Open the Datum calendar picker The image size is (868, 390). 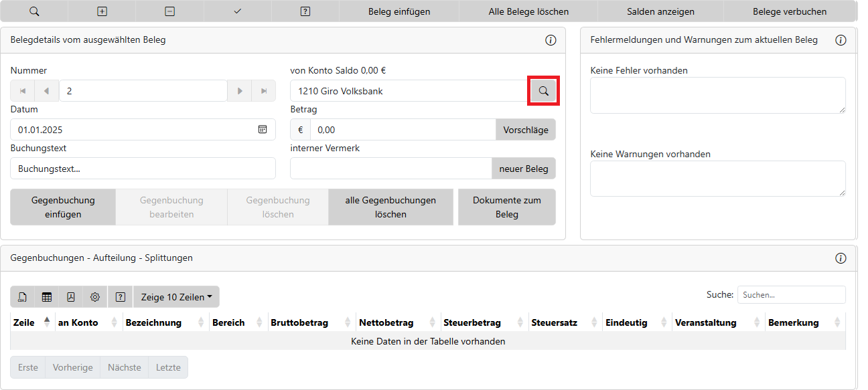pos(263,130)
